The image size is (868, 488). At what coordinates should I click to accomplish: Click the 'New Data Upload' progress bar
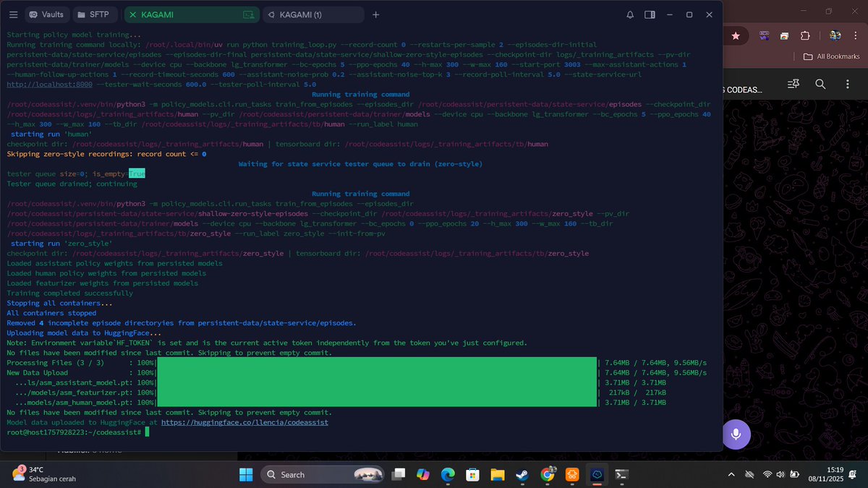pyautogui.click(x=377, y=372)
